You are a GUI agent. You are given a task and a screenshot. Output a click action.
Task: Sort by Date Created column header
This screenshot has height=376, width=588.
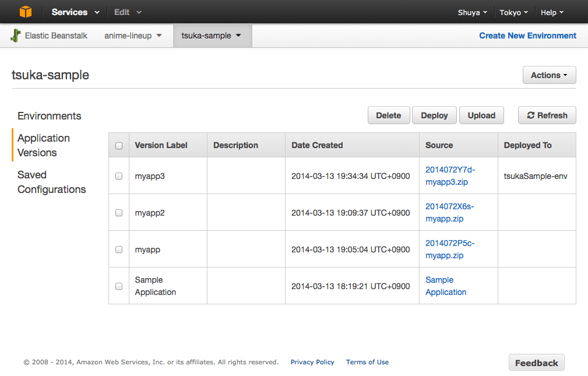tap(317, 145)
